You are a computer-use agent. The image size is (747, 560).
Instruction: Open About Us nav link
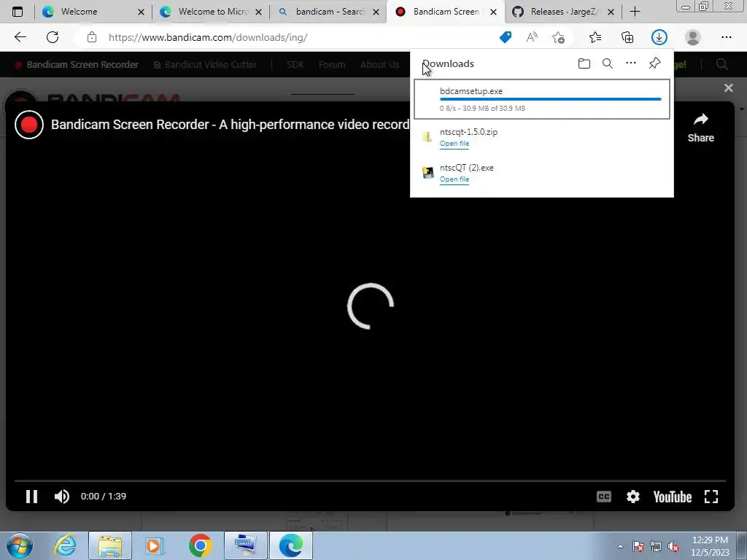379,64
